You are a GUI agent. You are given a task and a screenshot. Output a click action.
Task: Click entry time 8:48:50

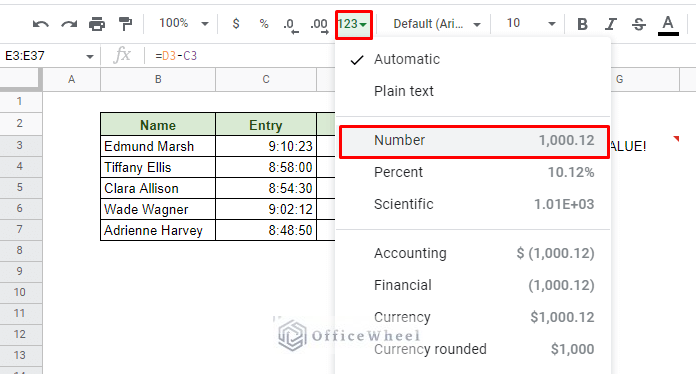click(266, 230)
